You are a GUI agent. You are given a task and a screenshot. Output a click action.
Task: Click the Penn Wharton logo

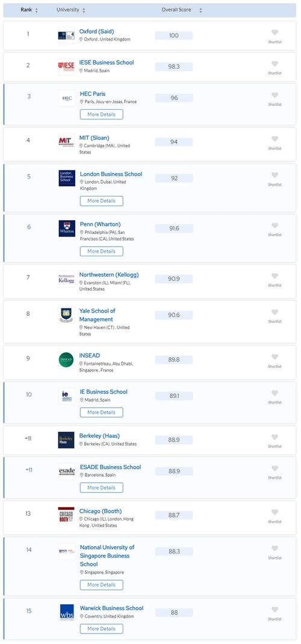pyautogui.click(x=66, y=229)
